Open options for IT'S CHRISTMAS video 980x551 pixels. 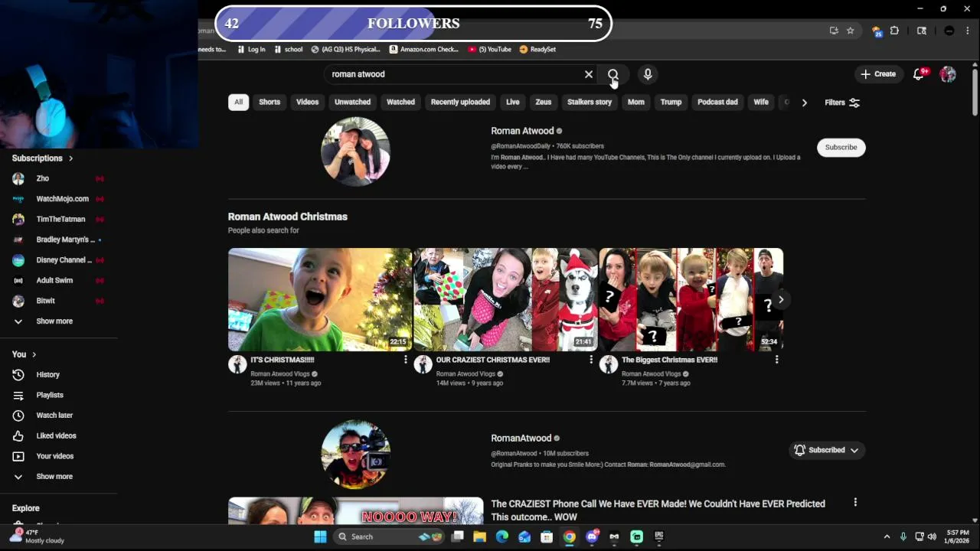click(406, 360)
